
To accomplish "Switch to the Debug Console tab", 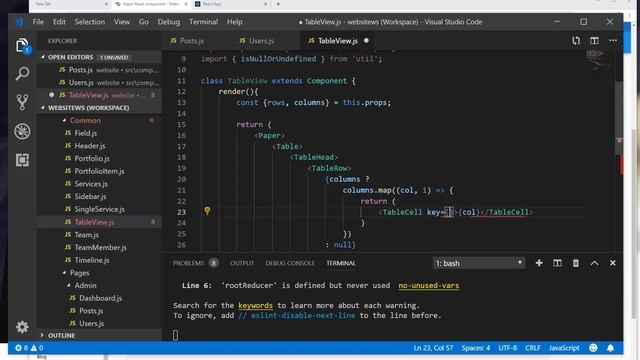I will (290, 263).
